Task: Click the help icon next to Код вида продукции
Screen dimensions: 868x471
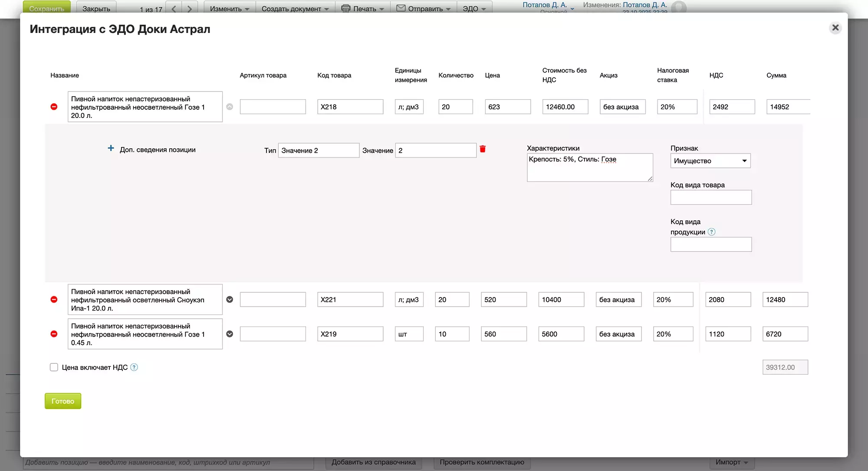Action: (x=711, y=232)
